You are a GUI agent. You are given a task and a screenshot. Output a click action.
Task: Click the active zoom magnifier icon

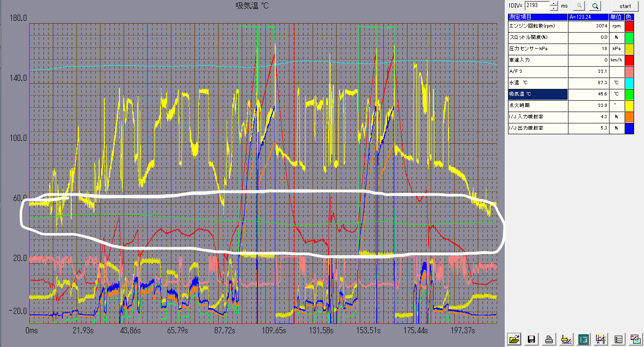595,6
